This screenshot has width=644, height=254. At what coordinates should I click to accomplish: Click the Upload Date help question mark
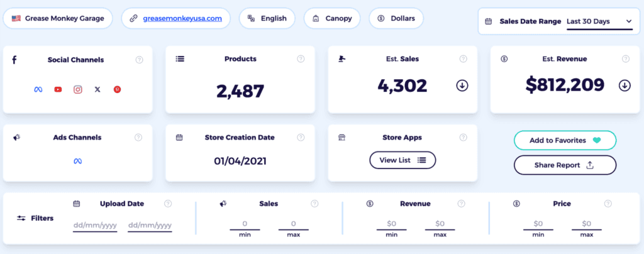coord(167,204)
